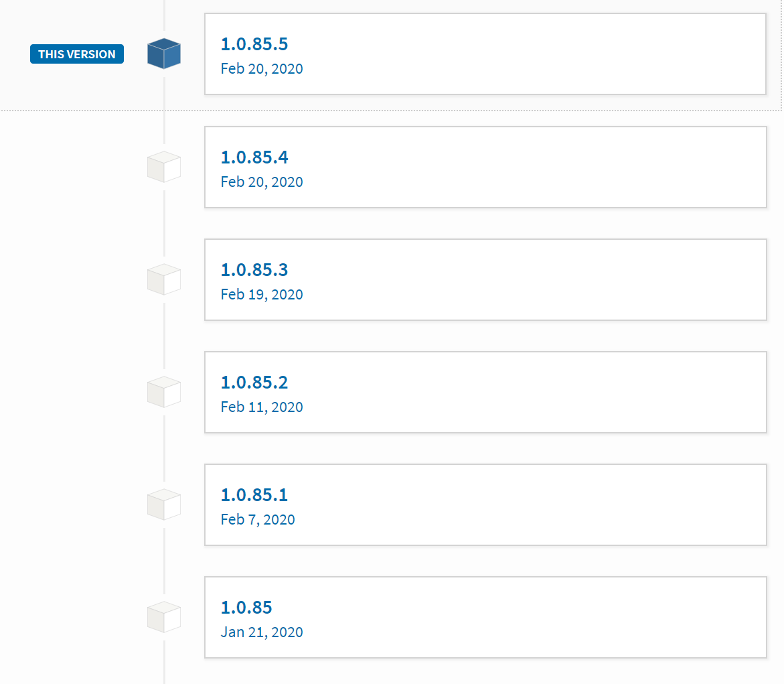The height and width of the screenshot is (684, 784).
Task: Select the 1.0.85.2 version link
Action: point(253,382)
